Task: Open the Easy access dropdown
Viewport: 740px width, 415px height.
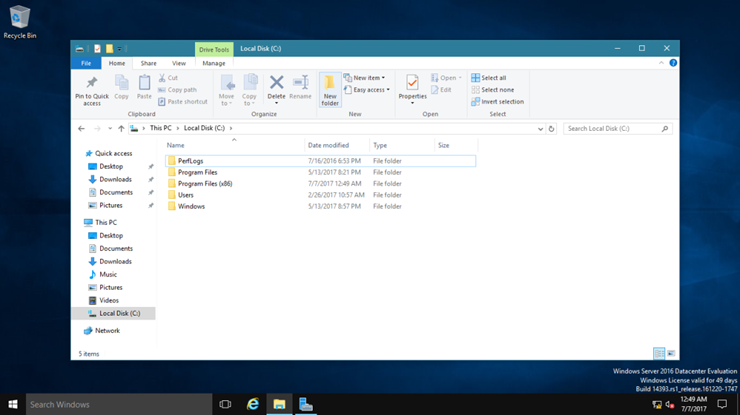Action: [367, 90]
